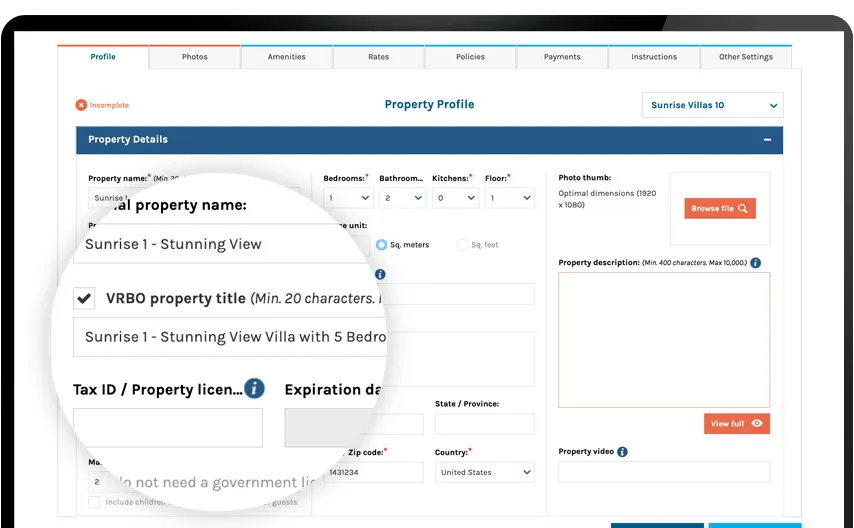854x528 pixels.
Task: Toggle the VRBO property title checkbox
Action: click(84, 299)
